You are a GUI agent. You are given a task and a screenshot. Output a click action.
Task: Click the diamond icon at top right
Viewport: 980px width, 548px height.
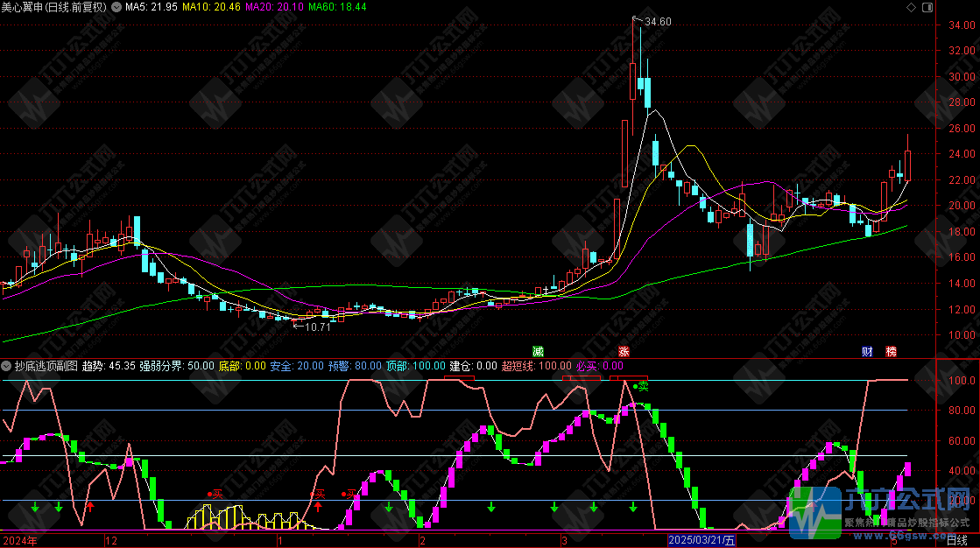point(912,7)
